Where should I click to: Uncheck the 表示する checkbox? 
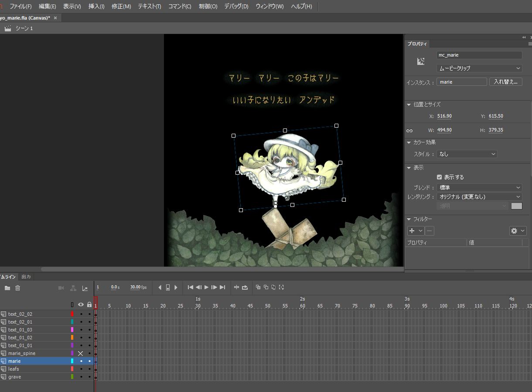click(x=440, y=177)
